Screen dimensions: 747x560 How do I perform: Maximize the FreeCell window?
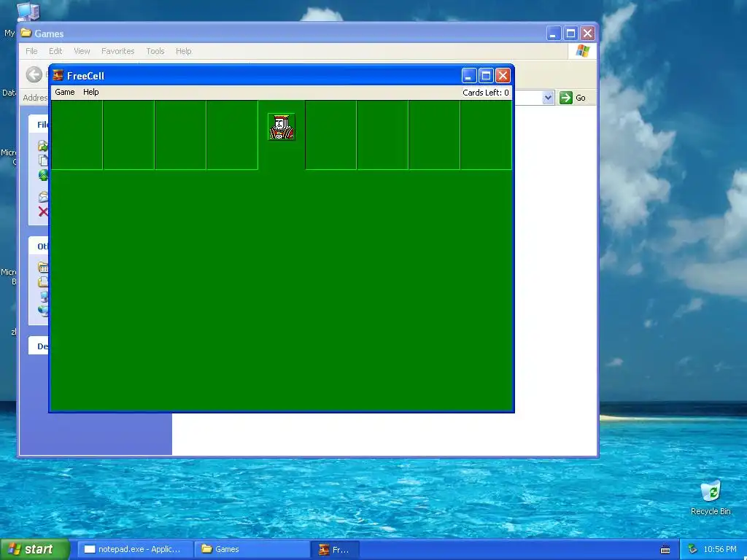point(486,76)
